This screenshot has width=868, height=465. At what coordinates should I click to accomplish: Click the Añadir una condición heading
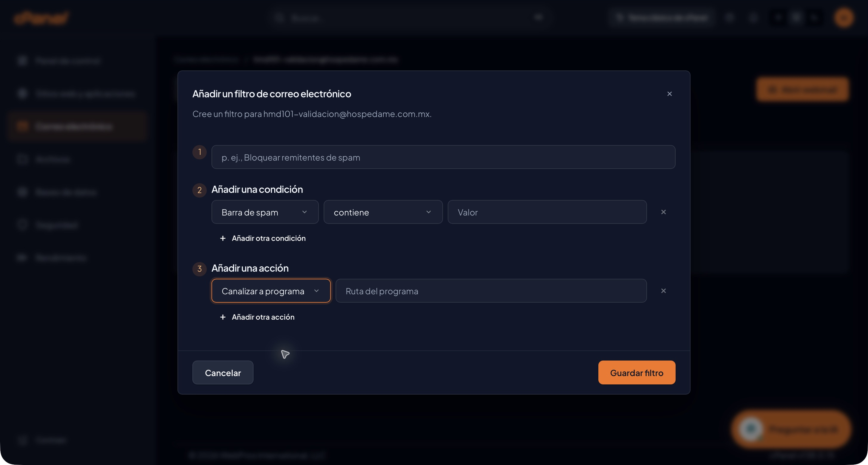257,190
